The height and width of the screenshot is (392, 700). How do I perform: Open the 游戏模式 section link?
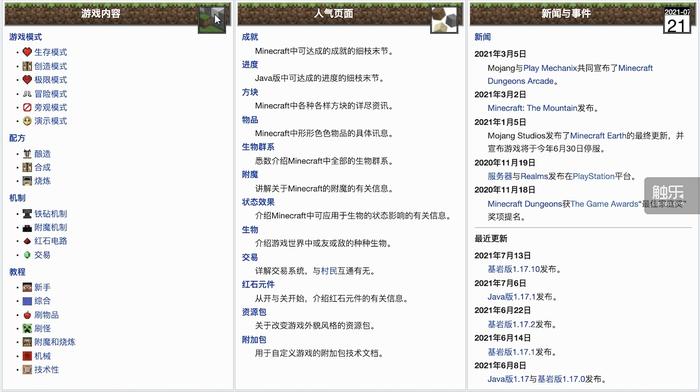tap(25, 37)
